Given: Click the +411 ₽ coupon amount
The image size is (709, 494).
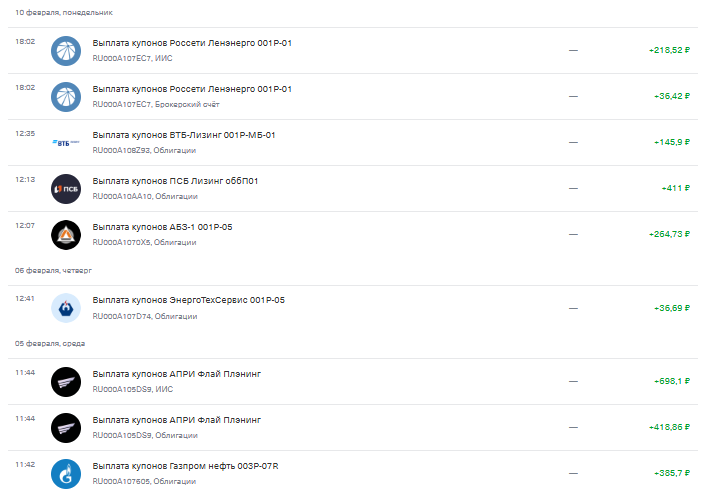Looking at the screenshot, I should pyautogui.click(x=676, y=188).
